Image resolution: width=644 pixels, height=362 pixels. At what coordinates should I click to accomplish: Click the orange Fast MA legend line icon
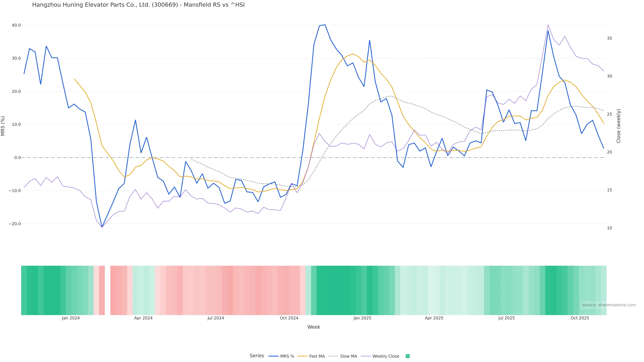pyautogui.click(x=303, y=356)
